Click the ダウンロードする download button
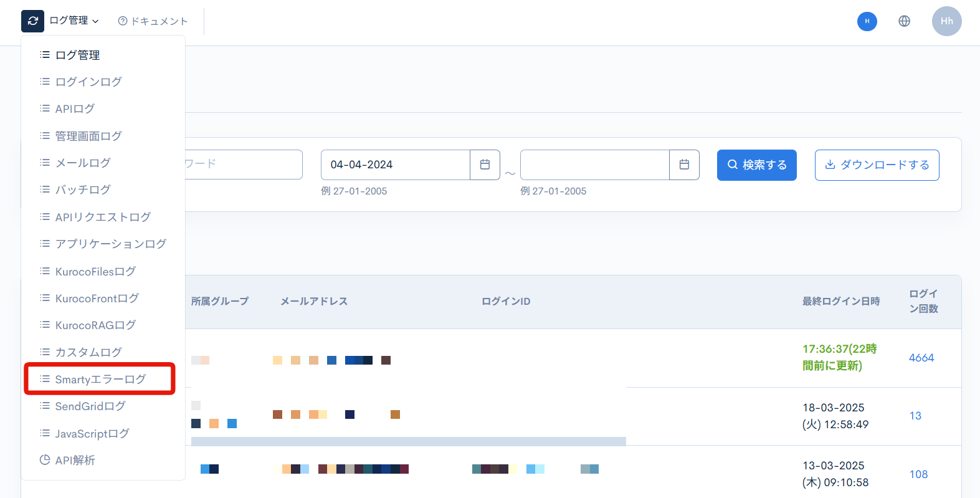 [877, 165]
